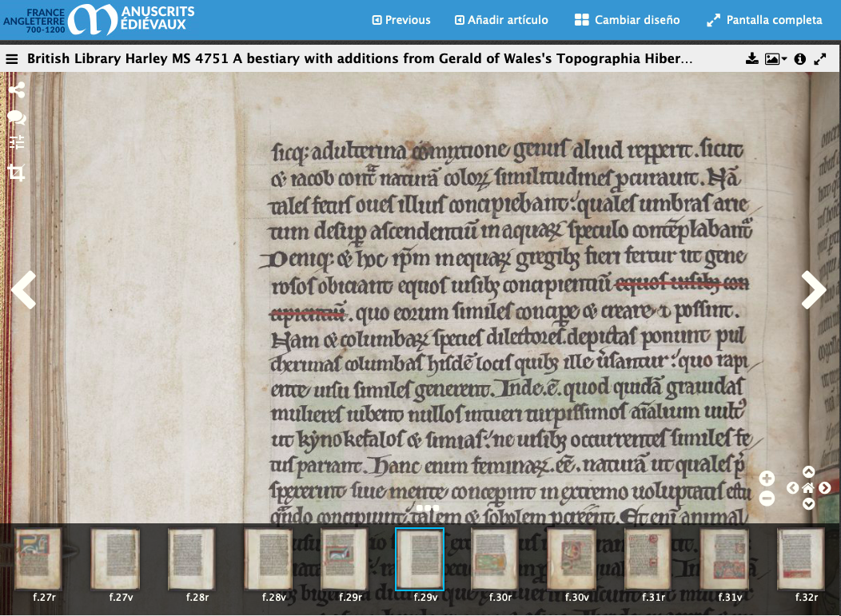Select thumbnail f.27r
The height and width of the screenshot is (616, 841).
[38, 558]
